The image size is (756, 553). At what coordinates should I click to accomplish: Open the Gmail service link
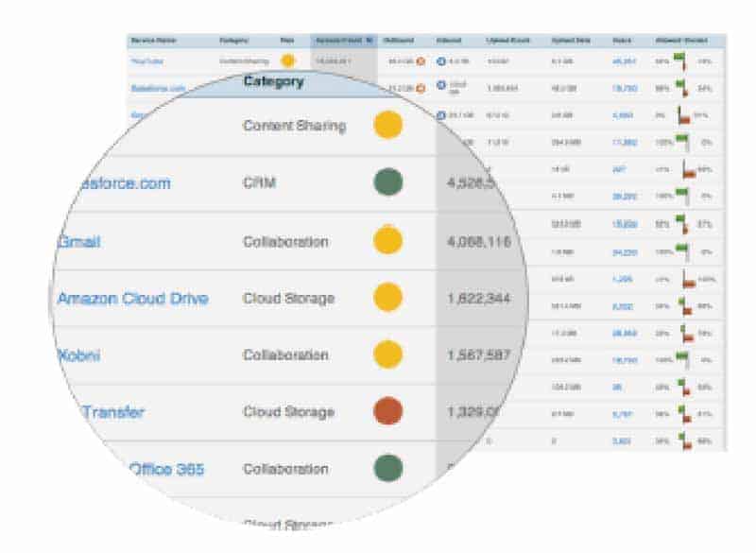79,242
